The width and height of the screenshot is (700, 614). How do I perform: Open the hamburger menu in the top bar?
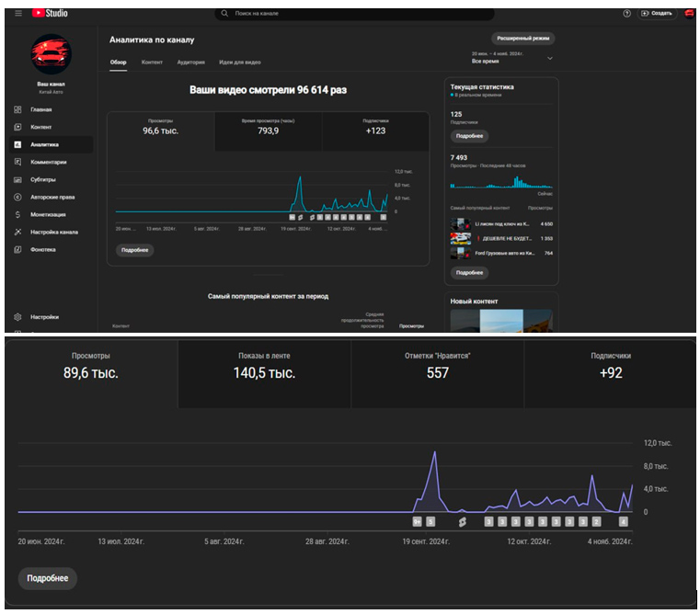[18, 14]
